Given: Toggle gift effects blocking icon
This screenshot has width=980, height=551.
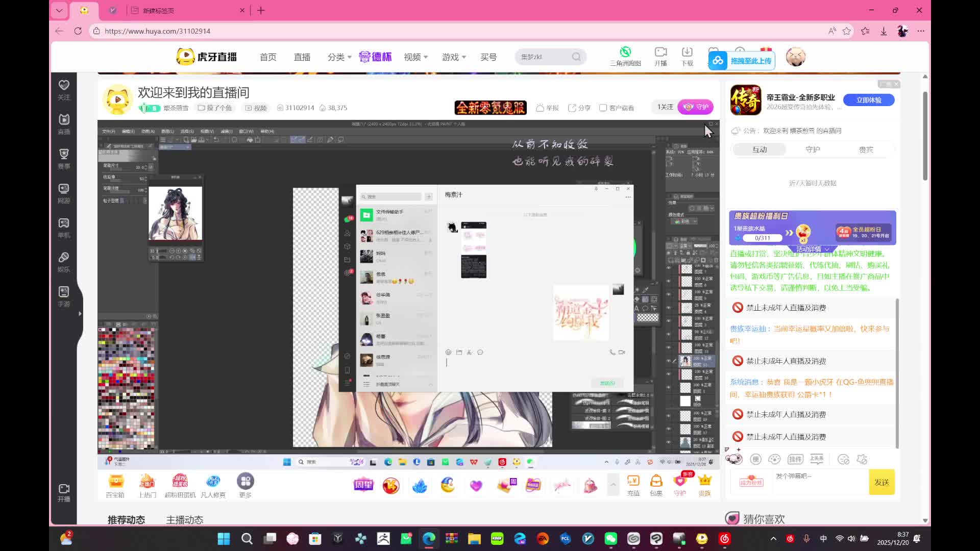Looking at the screenshot, I should pos(862,459).
